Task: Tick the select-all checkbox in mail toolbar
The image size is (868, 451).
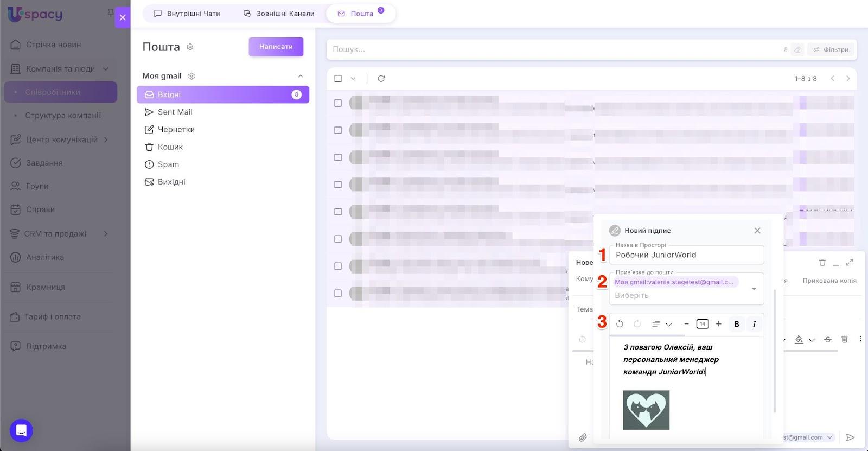Action: [x=338, y=79]
